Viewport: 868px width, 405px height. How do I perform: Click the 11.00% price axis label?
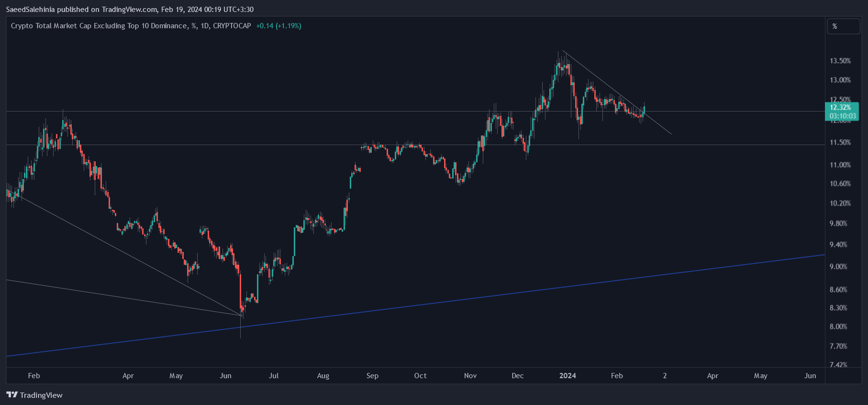pos(840,165)
